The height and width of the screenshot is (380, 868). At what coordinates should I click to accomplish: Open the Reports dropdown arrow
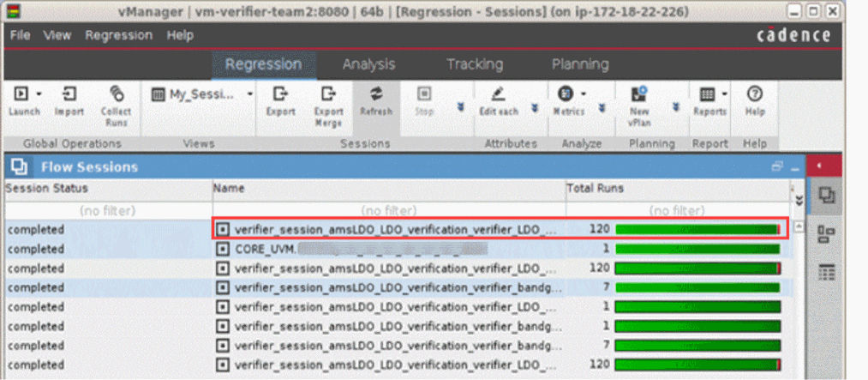click(x=724, y=94)
